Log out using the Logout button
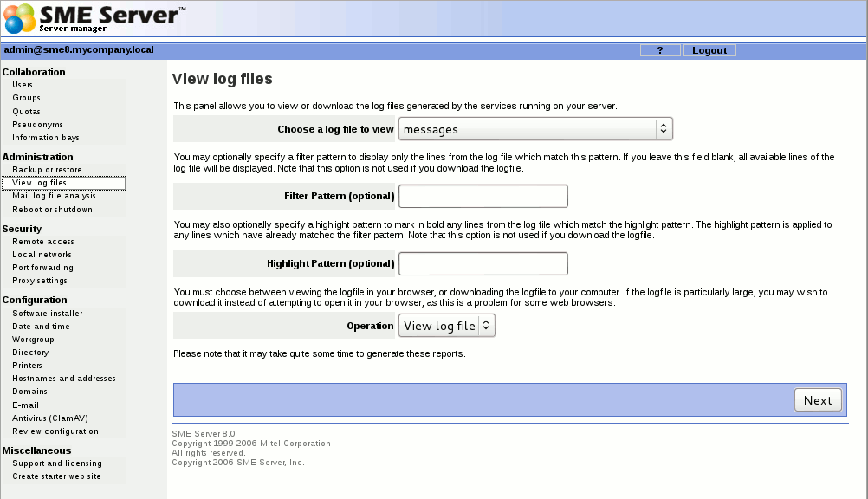The image size is (868, 499). 709,50
